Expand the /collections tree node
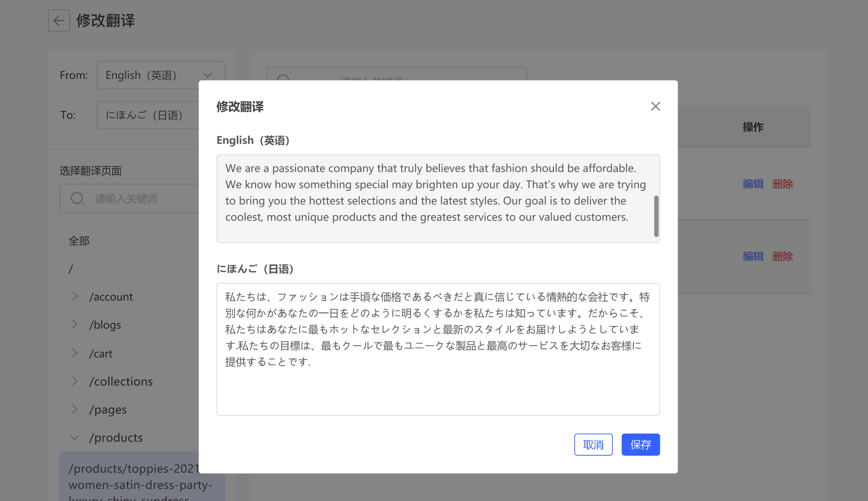Screen dimensions: 868x501 point(75,381)
